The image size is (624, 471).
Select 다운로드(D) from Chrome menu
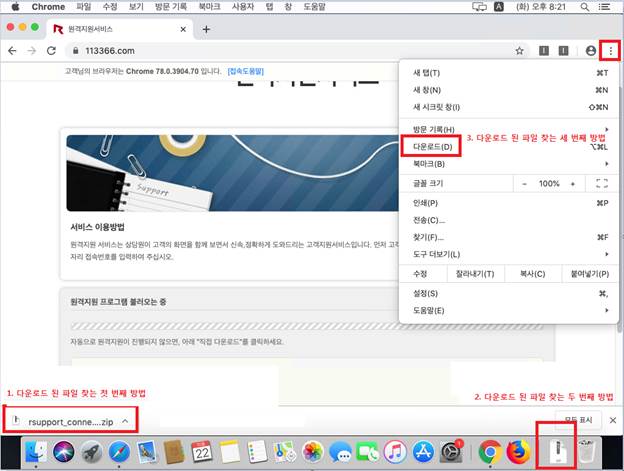(433, 147)
